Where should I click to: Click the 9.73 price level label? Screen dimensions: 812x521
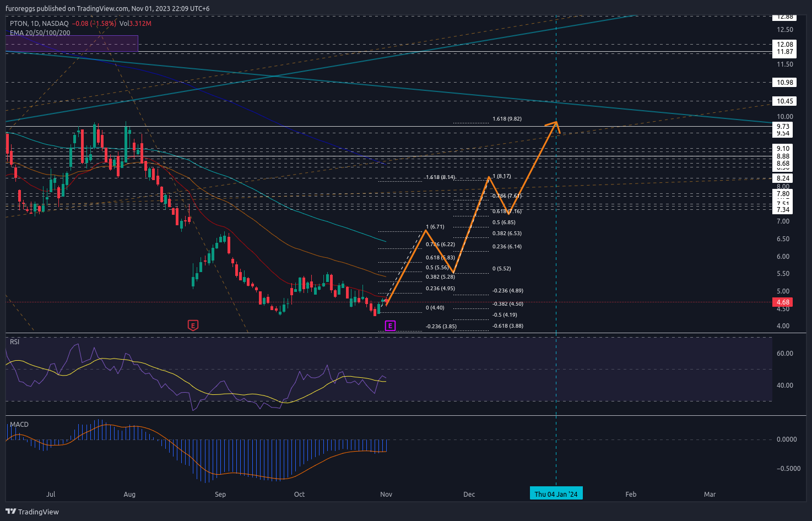[x=783, y=127]
